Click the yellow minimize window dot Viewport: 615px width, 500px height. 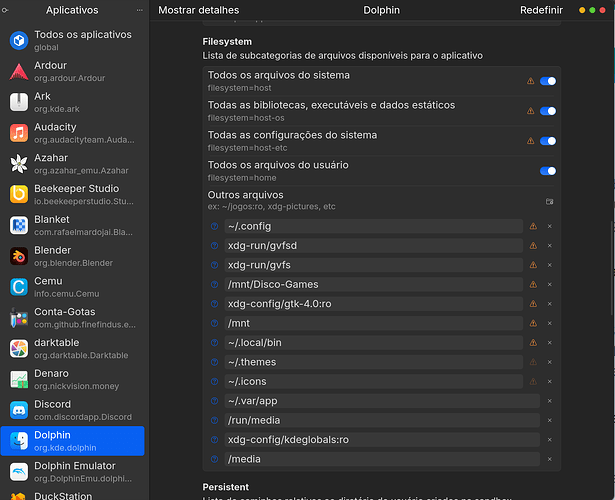(x=582, y=10)
